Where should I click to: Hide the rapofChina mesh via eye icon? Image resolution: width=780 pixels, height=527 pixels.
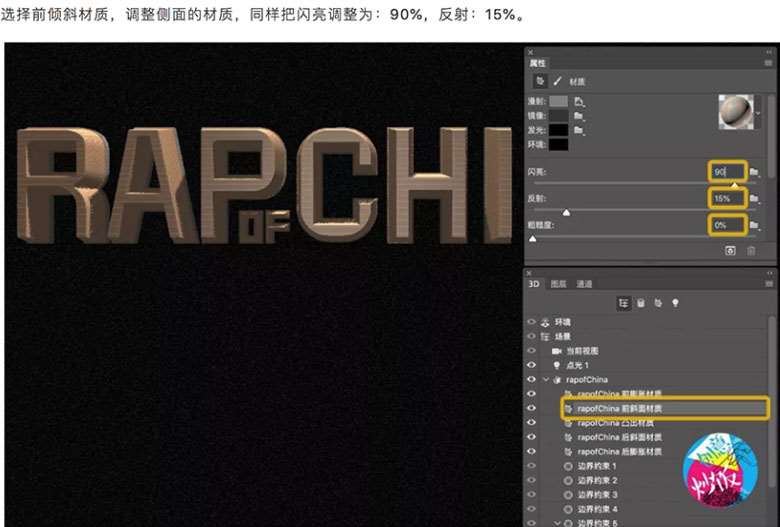point(531,379)
